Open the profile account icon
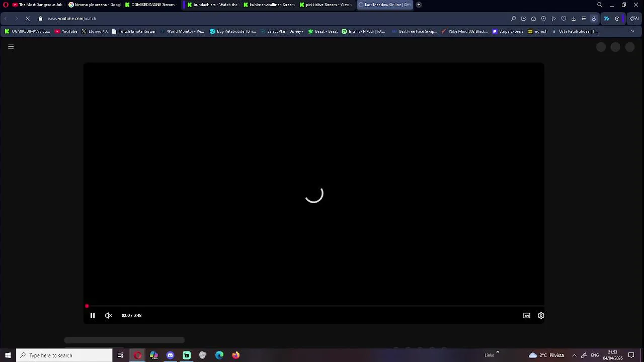644x362 pixels. (x=594, y=19)
